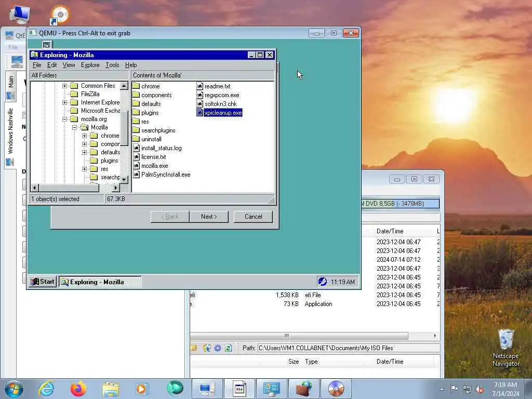
Task: Open Recycle Bin labeled Netscape Navigator
Action: 506,348
